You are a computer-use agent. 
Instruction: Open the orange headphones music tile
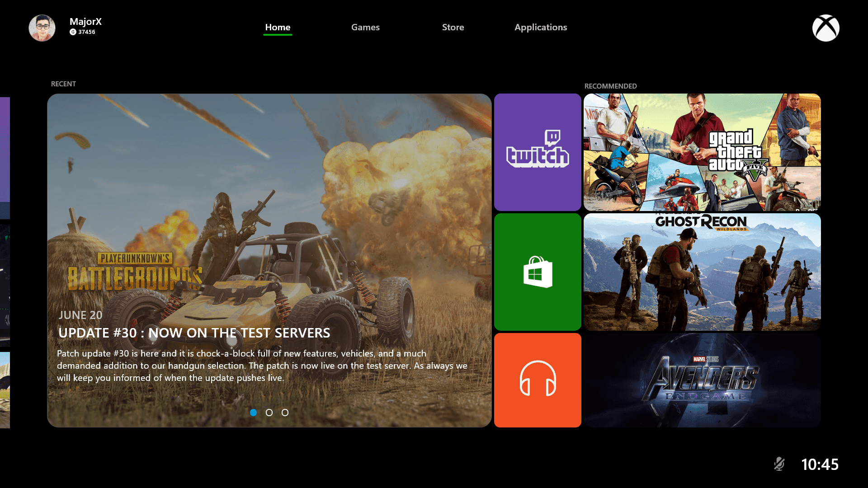[538, 380]
